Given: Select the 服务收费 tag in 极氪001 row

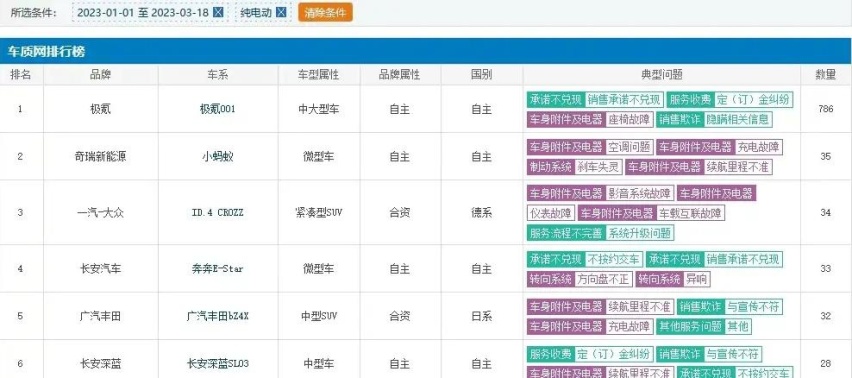Looking at the screenshot, I should pos(690,100).
